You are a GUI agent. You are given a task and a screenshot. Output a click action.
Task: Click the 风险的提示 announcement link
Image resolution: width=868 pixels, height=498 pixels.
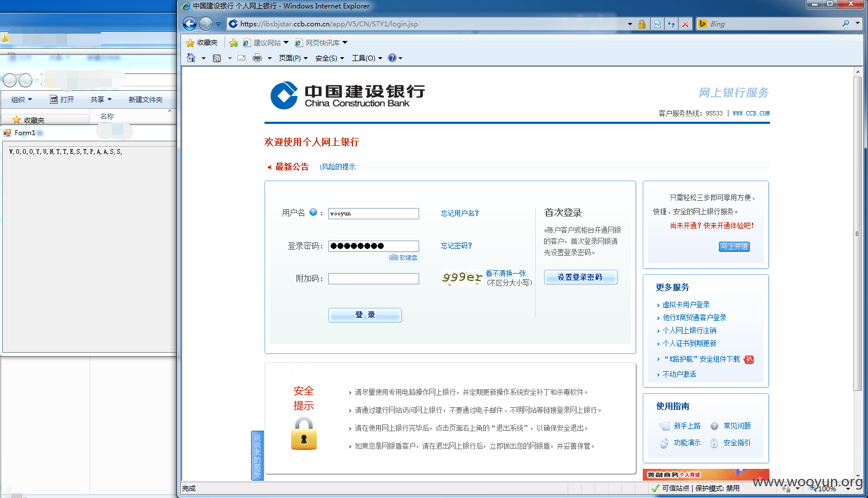pos(337,167)
